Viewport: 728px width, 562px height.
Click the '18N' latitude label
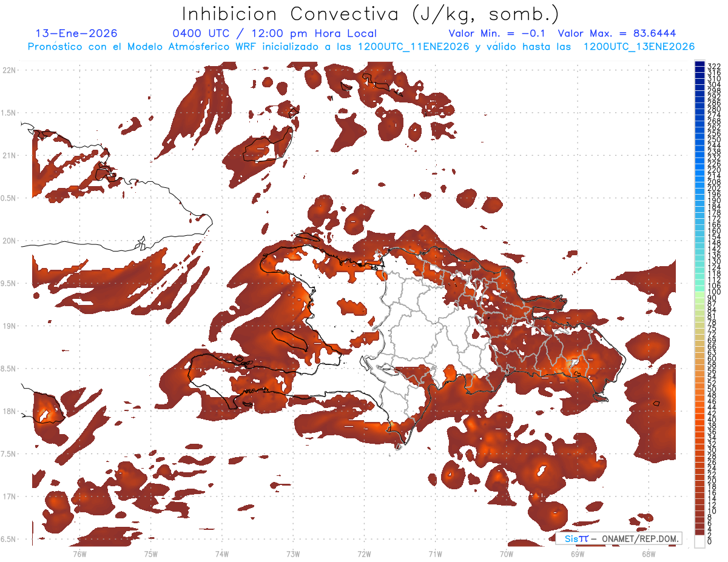(x=10, y=411)
